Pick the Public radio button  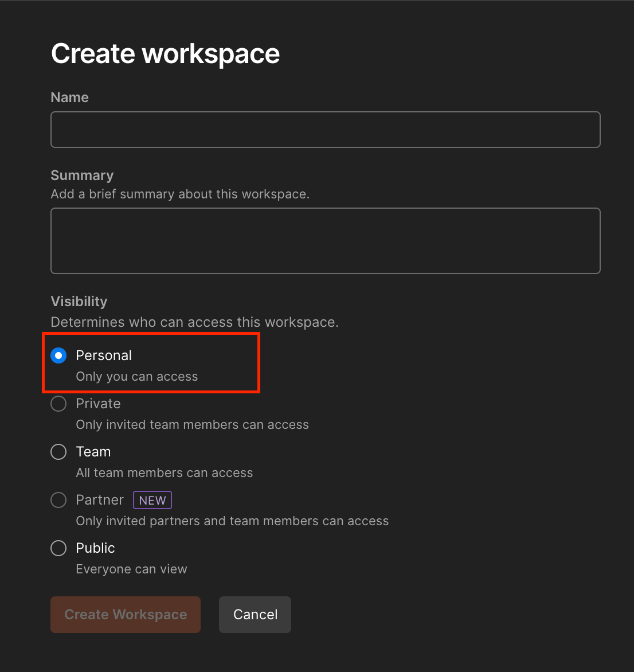(x=58, y=548)
